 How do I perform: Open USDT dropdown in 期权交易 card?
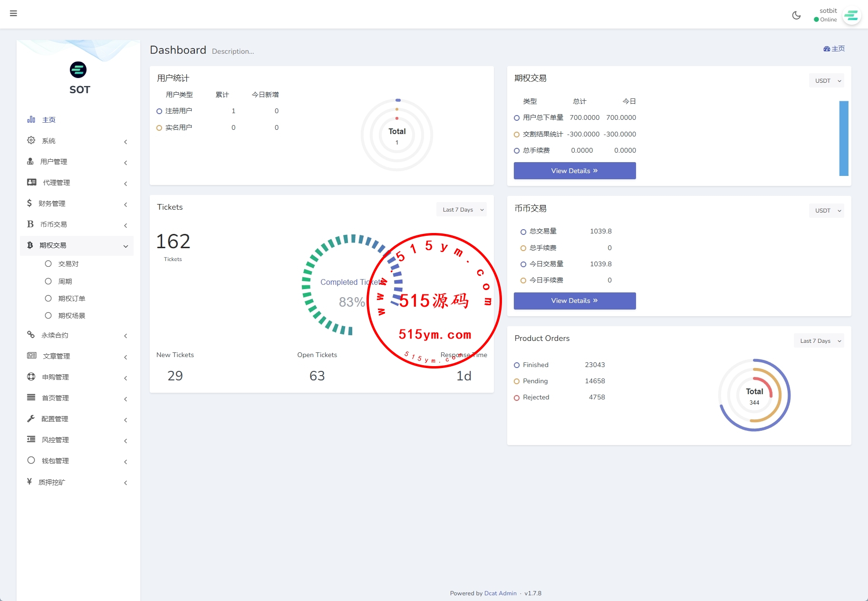coord(826,81)
